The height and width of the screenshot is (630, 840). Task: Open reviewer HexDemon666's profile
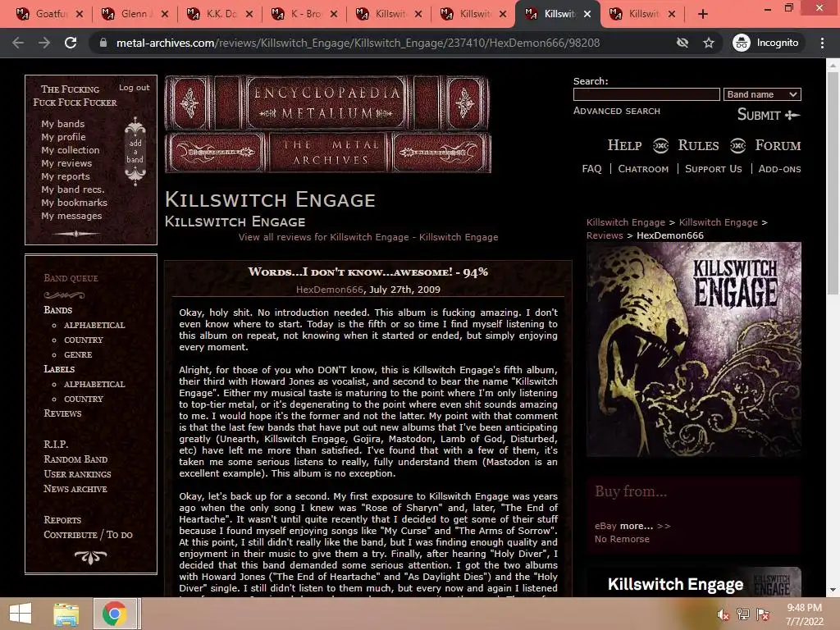point(330,290)
